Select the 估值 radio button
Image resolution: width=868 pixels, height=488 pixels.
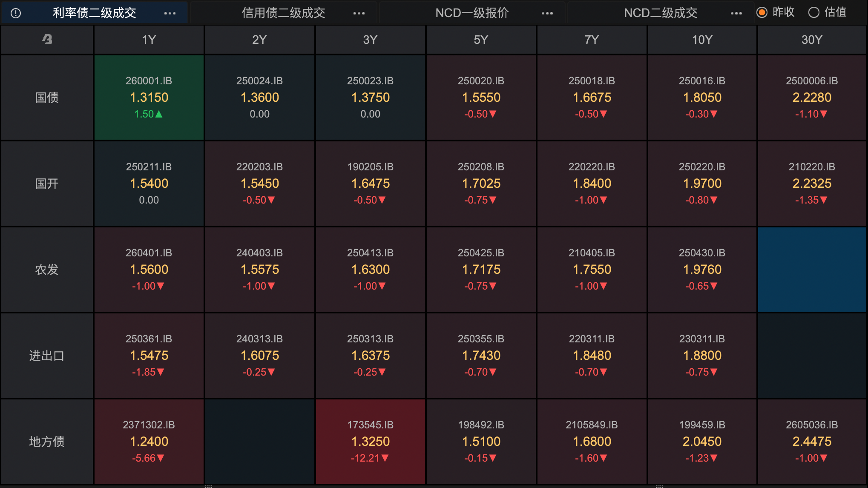point(814,12)
